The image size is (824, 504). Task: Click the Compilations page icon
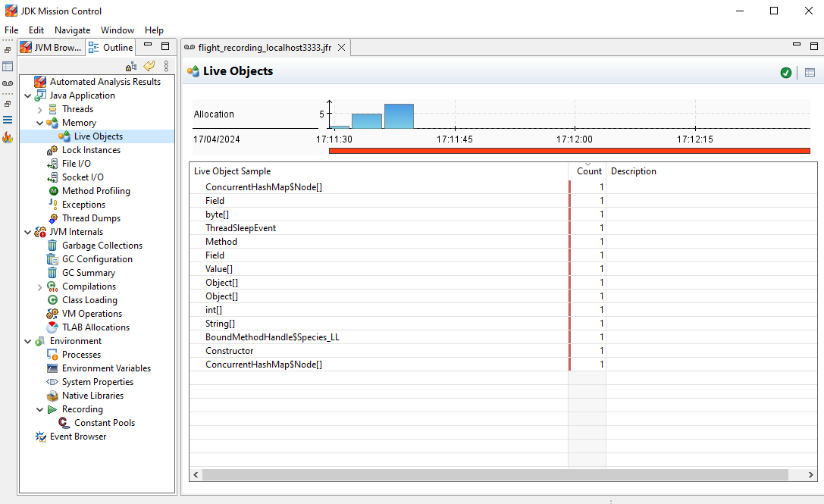52,286
